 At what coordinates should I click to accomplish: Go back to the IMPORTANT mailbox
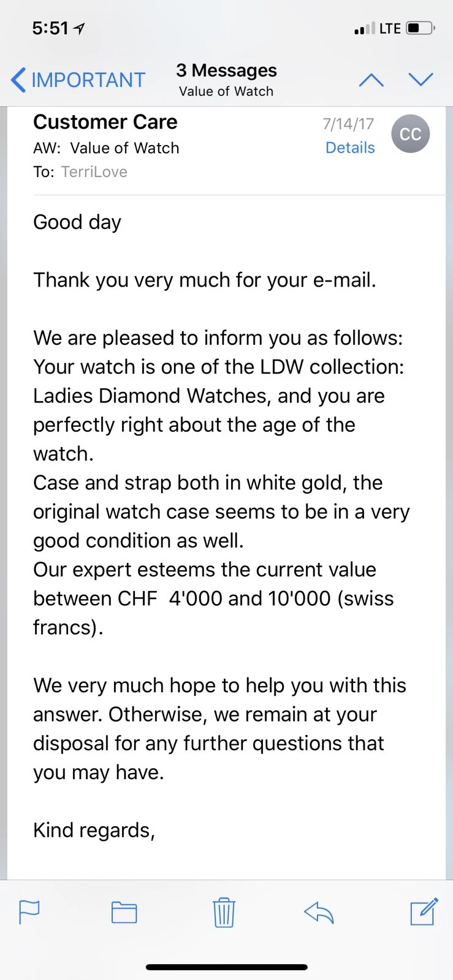[x=78, y=80]
